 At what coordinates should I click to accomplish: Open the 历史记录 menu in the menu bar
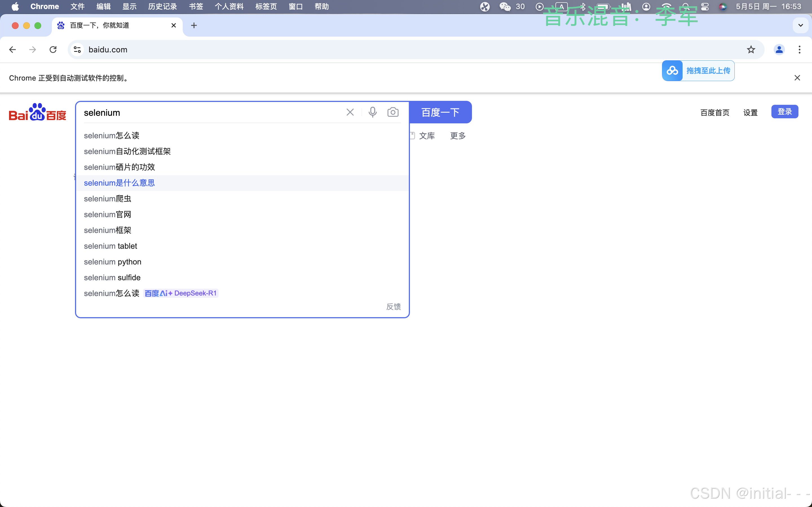(x=162, y=6)
